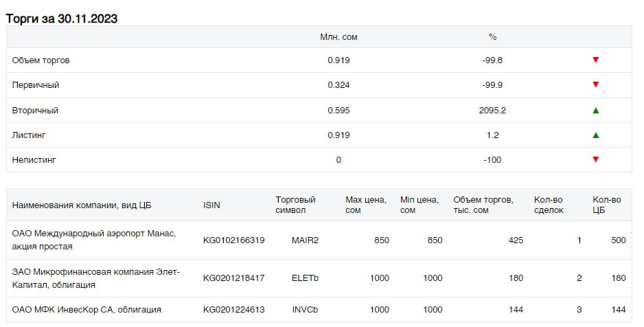644x327 pixels.
Task: Click the deal count 1 for MAIR2
Action: pyautogui.click(x=579, y=240)
